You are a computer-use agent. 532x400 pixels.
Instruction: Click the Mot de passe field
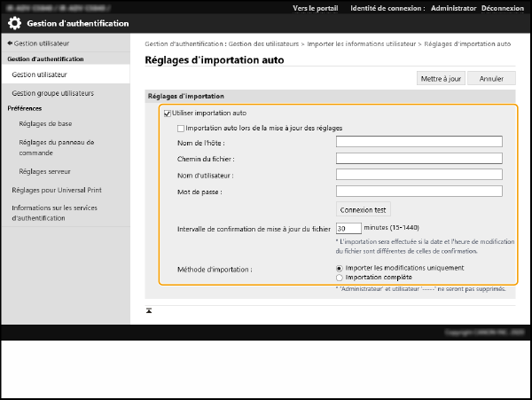point(419,191)
